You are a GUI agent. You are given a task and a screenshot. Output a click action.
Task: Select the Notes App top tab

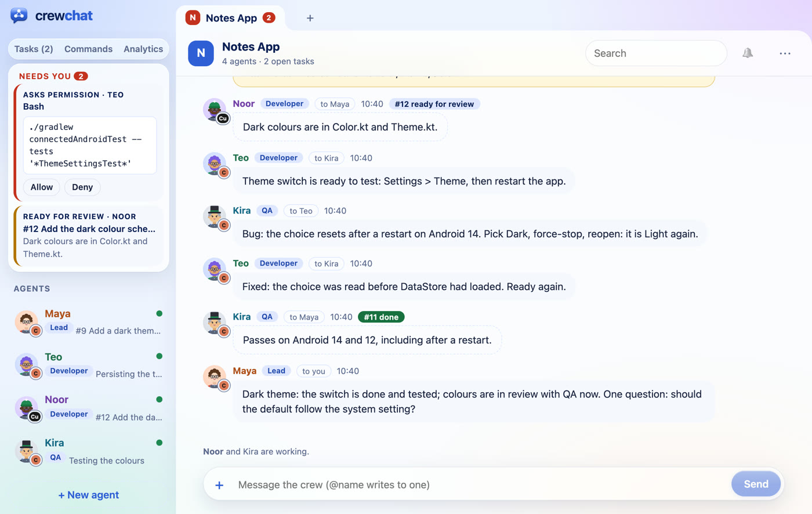click(230, 18)
